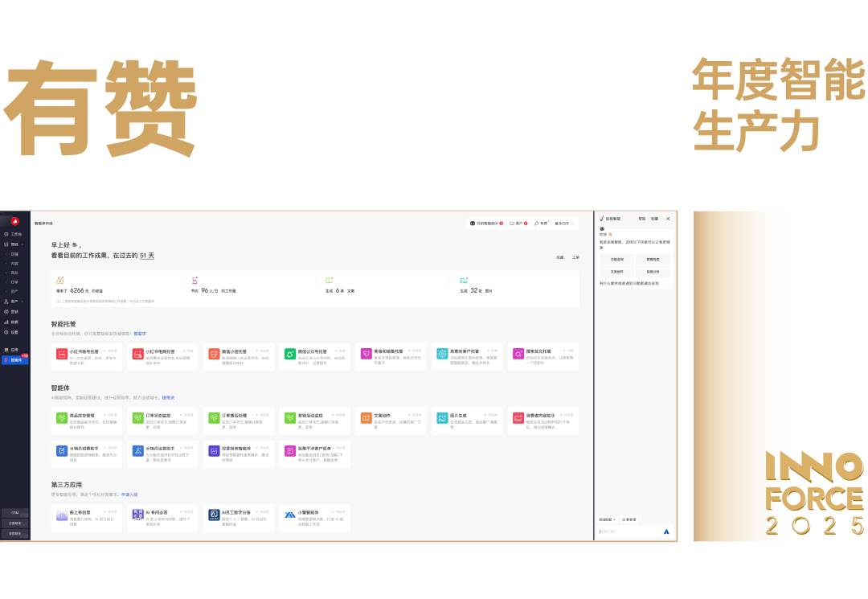Select 智能体 in the left sidebar
This screenshot has height=599, width=868.
click(15, 360)
